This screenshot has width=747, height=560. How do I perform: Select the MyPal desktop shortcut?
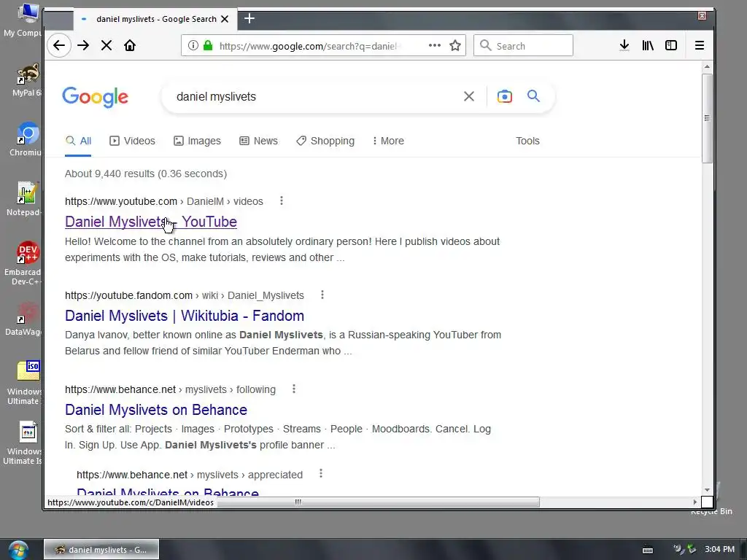pyautogui.click(x=26, y=80)
